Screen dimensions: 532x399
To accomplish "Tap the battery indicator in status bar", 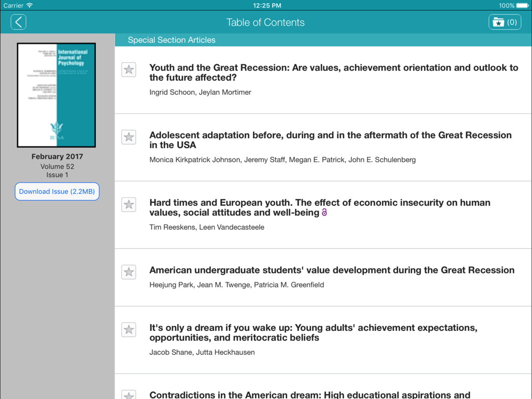I will 522,5.
